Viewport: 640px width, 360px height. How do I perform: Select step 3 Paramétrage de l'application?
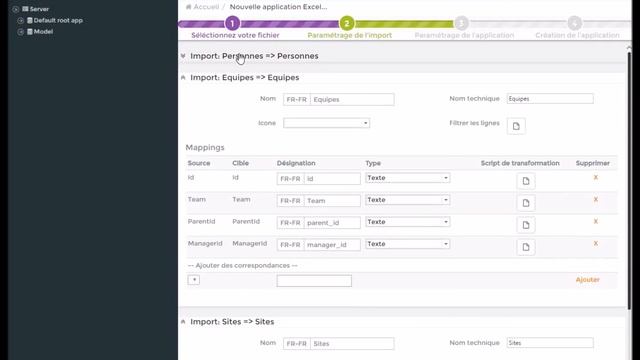(462, 23)
